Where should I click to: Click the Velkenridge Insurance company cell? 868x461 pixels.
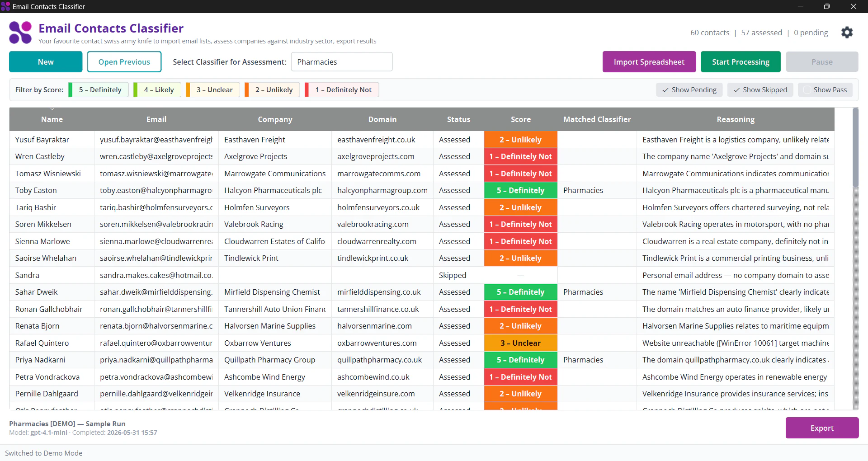(x=275, y=394)
